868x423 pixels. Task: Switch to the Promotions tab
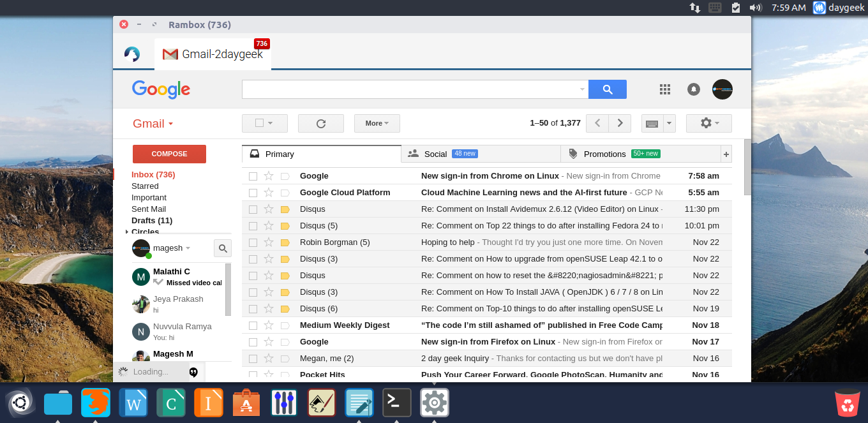[604, 154]
